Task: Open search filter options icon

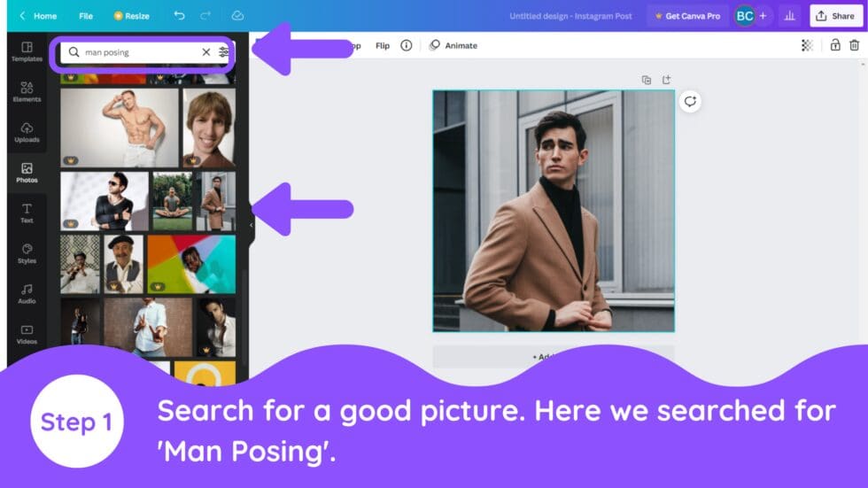Action: 224,52
